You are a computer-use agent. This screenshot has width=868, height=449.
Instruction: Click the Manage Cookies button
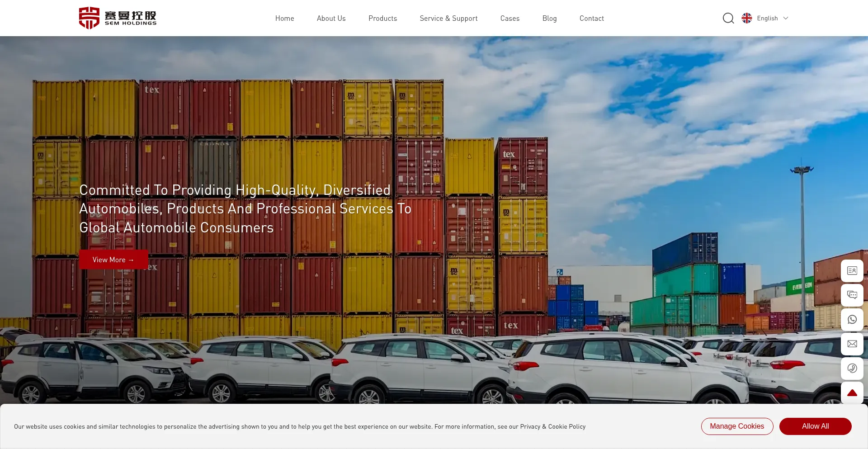[737, 426]
